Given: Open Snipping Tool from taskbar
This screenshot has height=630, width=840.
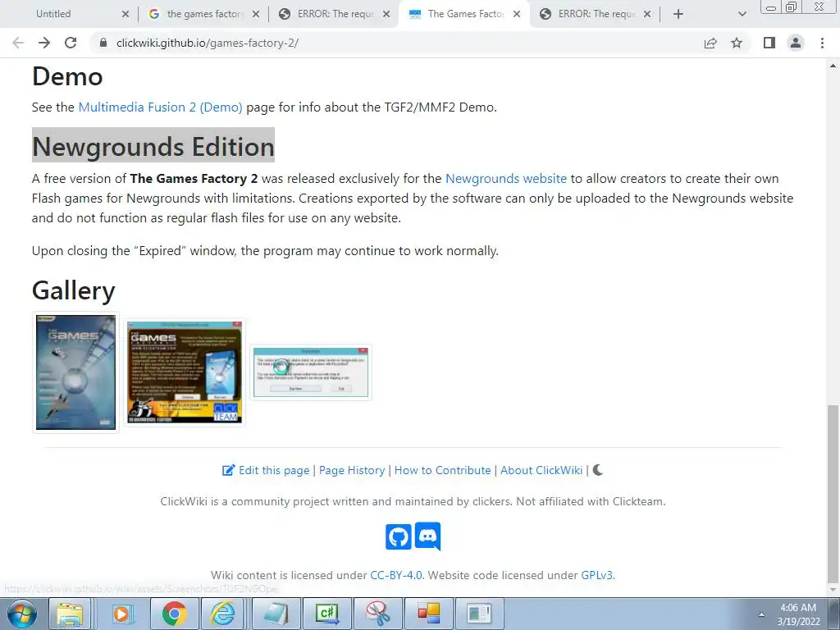Looking at the screenshot, I should pos(377,614).
